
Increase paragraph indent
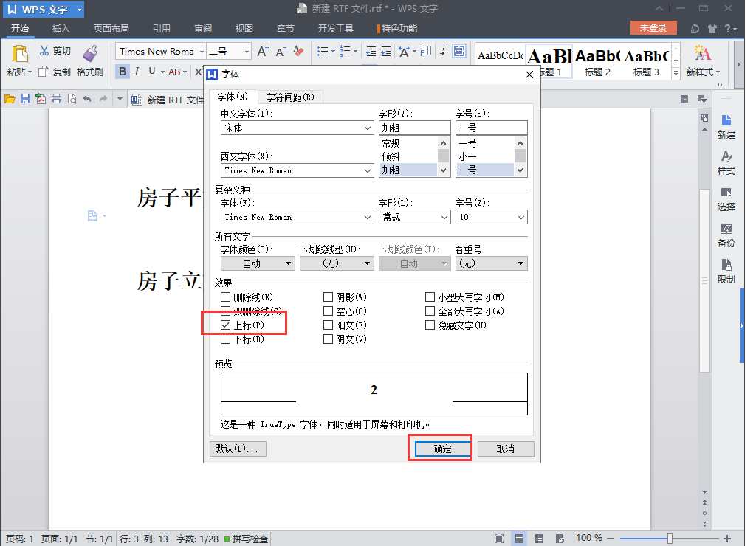(x=385, y=51)
